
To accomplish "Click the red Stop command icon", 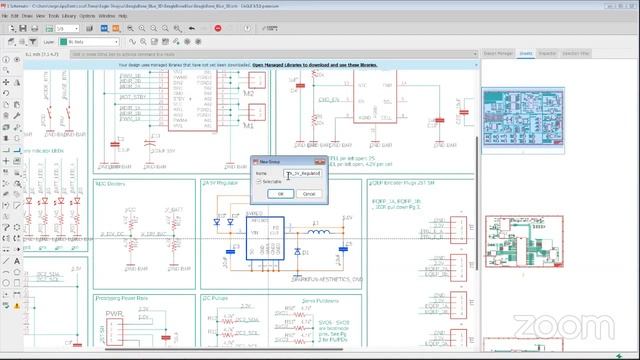I will click(218, 28).
